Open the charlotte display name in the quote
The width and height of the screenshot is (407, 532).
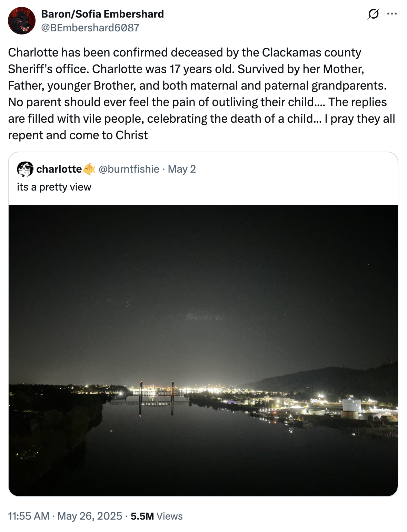tap(59, 169)
